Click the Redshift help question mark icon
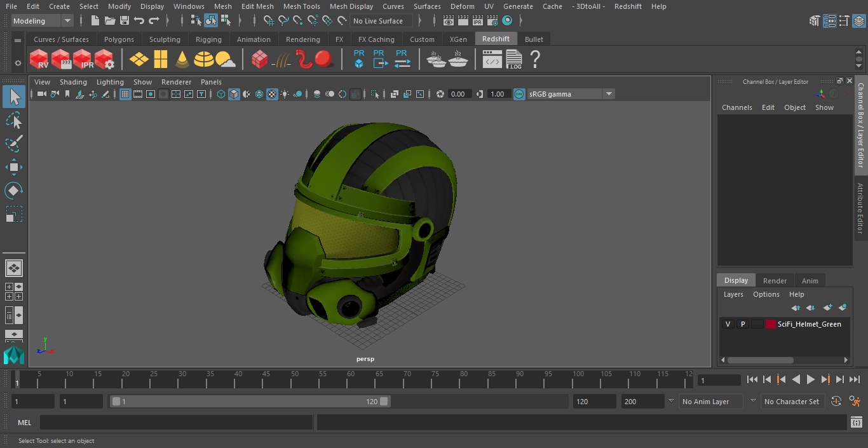868x448 pixels. pyautogui.click(x=535, y=60)
